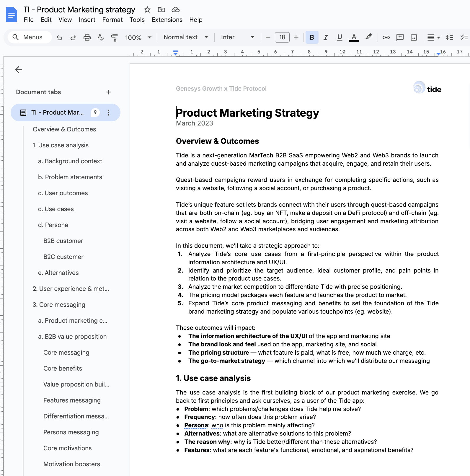Screen dimensions: 470x476
Task: Open the Inter font dropdown
Action: pyautogui.click(x=238, y=37)
